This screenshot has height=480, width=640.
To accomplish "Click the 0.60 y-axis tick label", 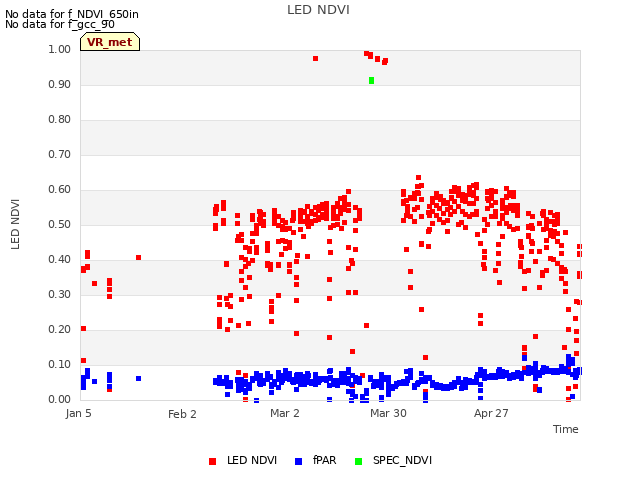I will [x=60, y=189].
